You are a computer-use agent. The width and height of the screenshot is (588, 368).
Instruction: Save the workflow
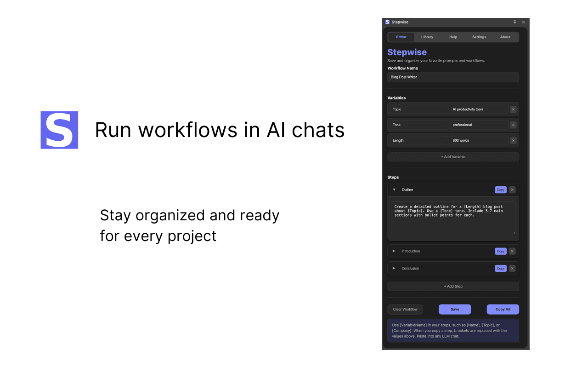pos(455,309)
